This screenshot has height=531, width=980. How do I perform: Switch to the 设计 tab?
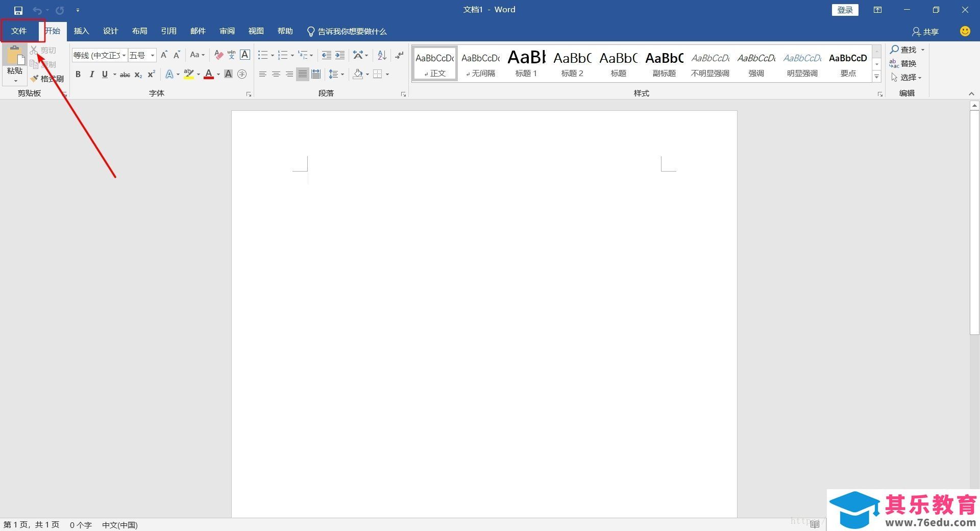pos(110,31)
